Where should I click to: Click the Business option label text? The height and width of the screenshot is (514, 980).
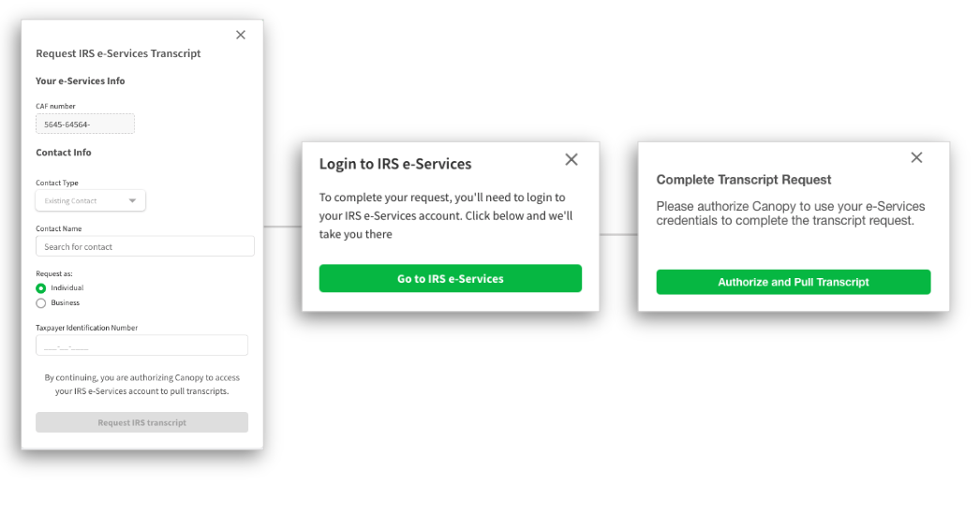point(65,303)
